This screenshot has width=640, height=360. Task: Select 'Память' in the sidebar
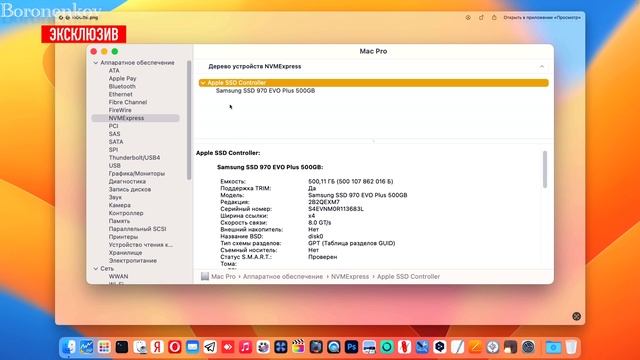pos(119,221)
